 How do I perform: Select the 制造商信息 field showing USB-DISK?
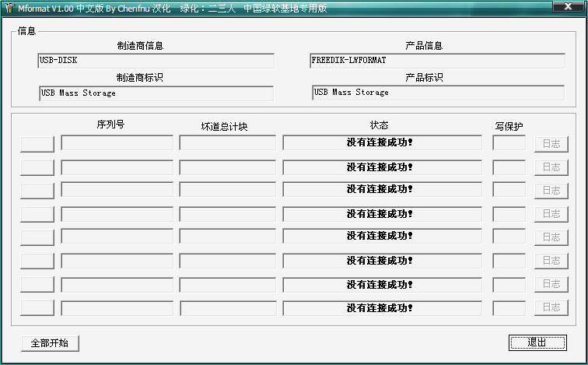[156, 61]
